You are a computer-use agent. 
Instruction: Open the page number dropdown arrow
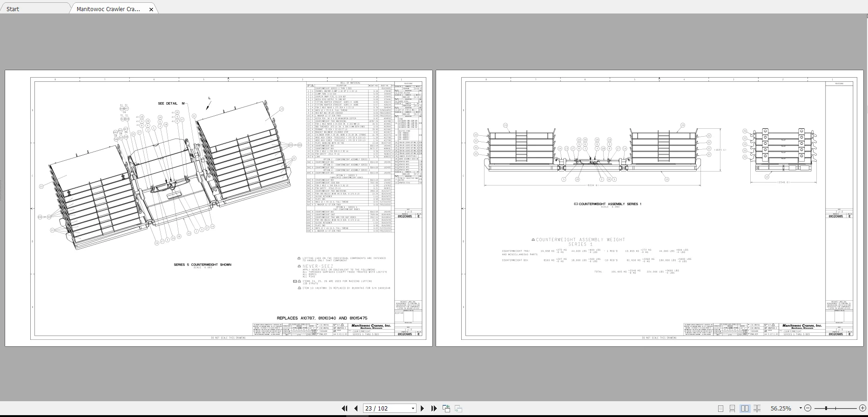click(413, 409)
